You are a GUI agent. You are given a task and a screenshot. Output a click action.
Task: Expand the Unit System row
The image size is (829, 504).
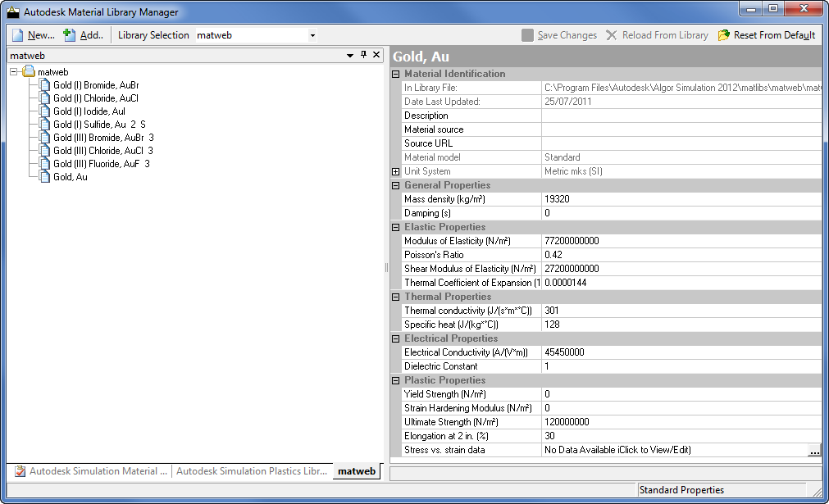pos(395,172)
